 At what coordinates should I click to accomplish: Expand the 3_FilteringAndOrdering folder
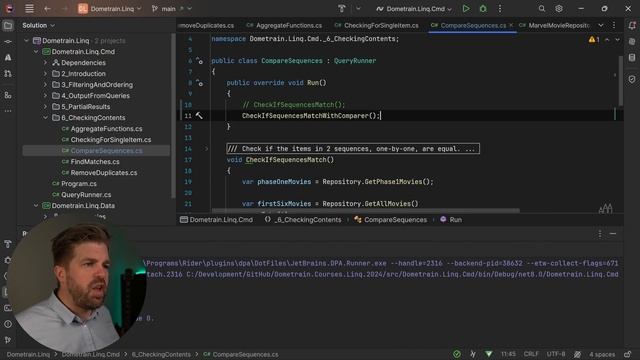tap(45, 85)
